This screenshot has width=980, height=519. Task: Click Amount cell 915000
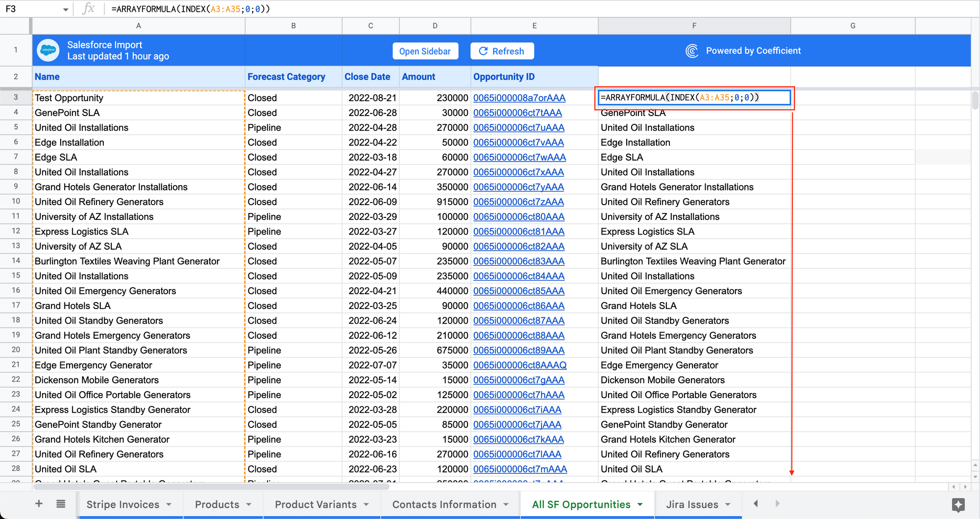(435, 202)
